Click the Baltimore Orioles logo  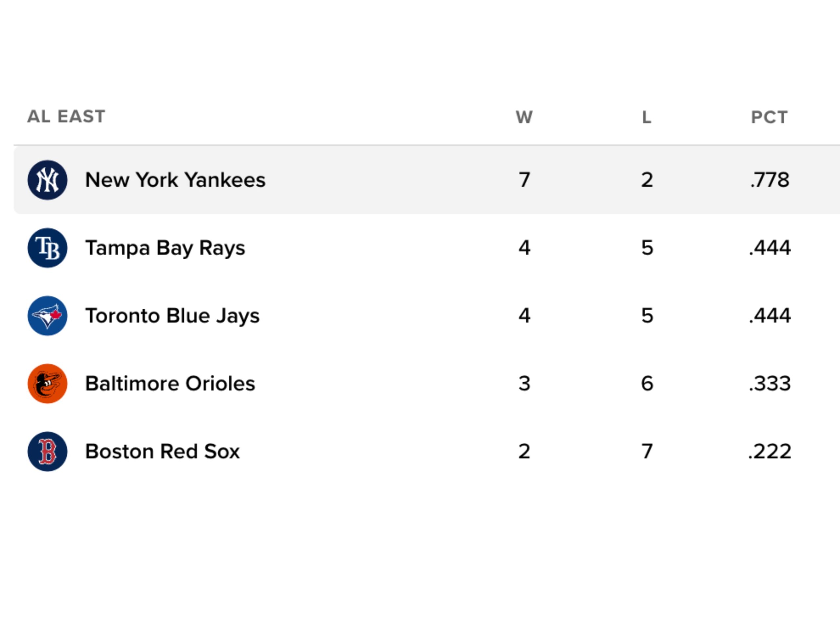(48, 384)
